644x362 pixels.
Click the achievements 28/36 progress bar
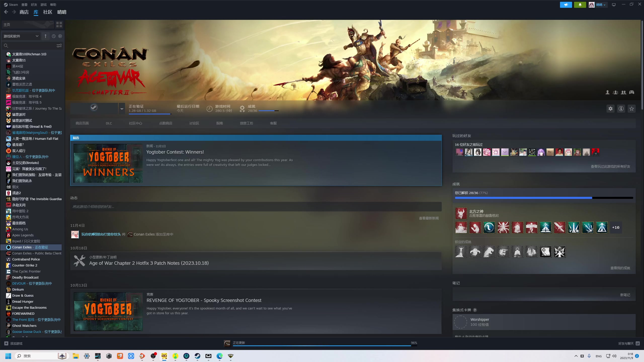pyautogui.click(x=269, y=111)
